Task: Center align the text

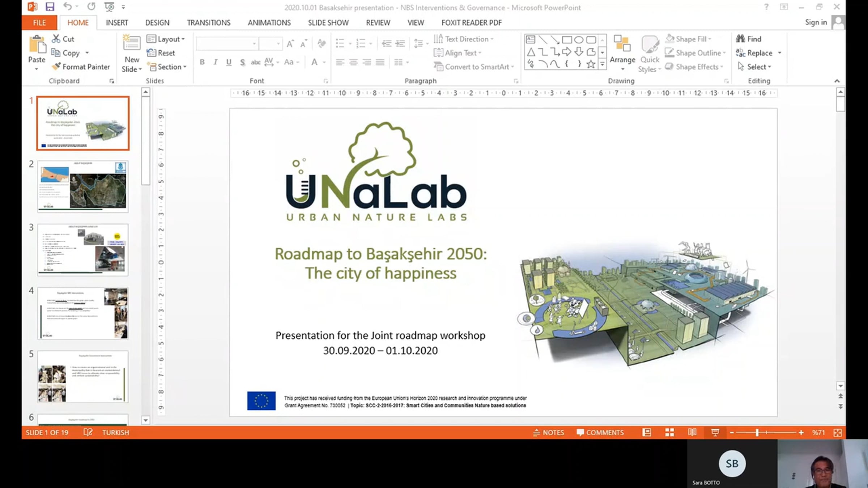Action: pyautogui.click(x=353, y=62)
